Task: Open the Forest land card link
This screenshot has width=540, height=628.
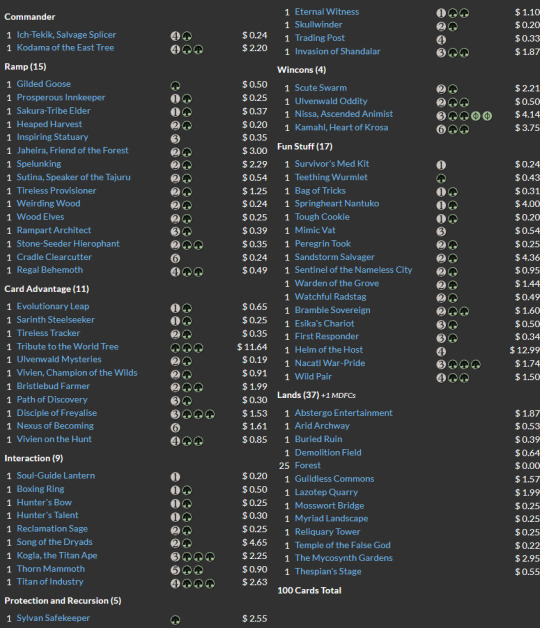Action: click(x=308, y=465)
